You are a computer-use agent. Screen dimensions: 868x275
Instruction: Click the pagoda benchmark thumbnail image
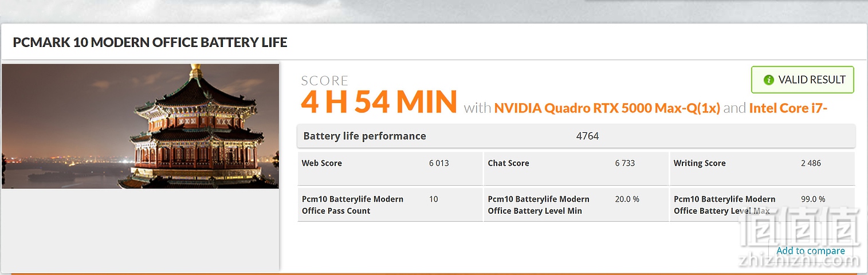(x=140, y=126)
